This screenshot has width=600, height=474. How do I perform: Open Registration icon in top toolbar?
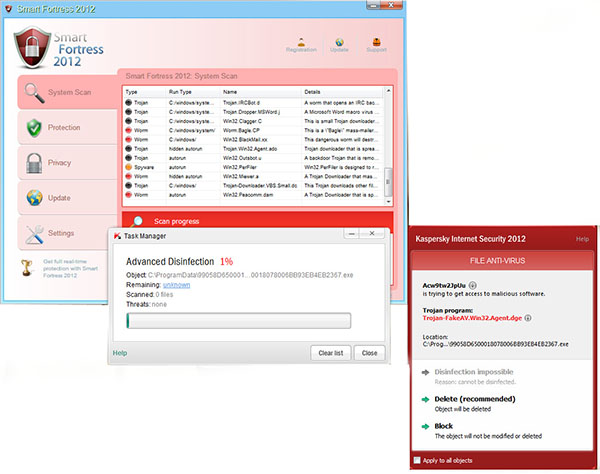click(x=301, y=41)
